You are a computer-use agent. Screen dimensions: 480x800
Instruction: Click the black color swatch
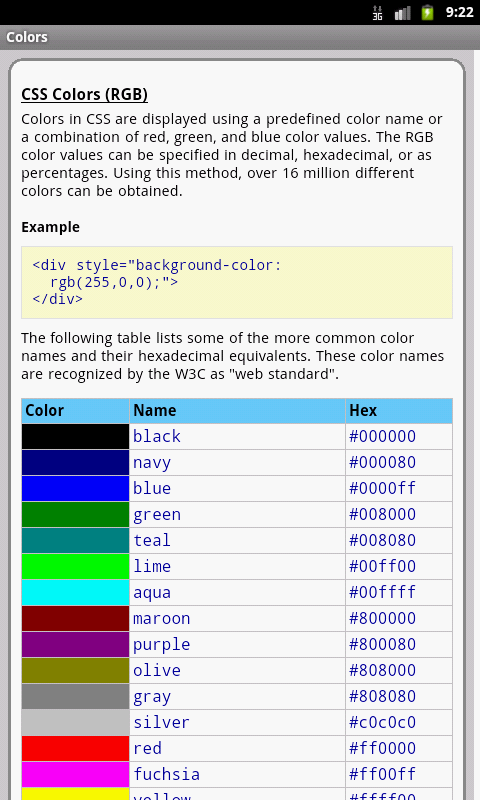[x=75, y=436]
